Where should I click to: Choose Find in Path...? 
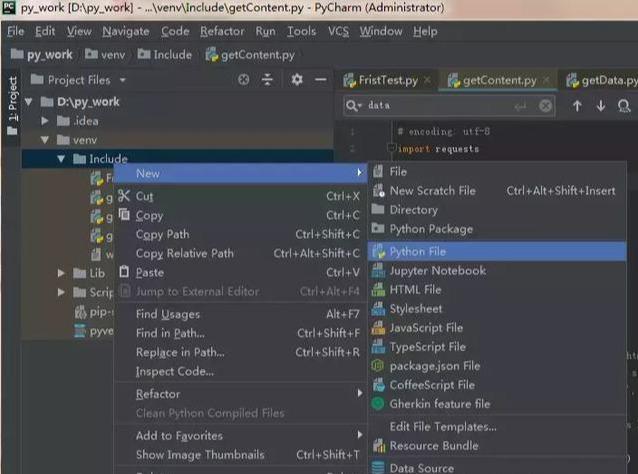pyautogui.click(x=240, y=333)
